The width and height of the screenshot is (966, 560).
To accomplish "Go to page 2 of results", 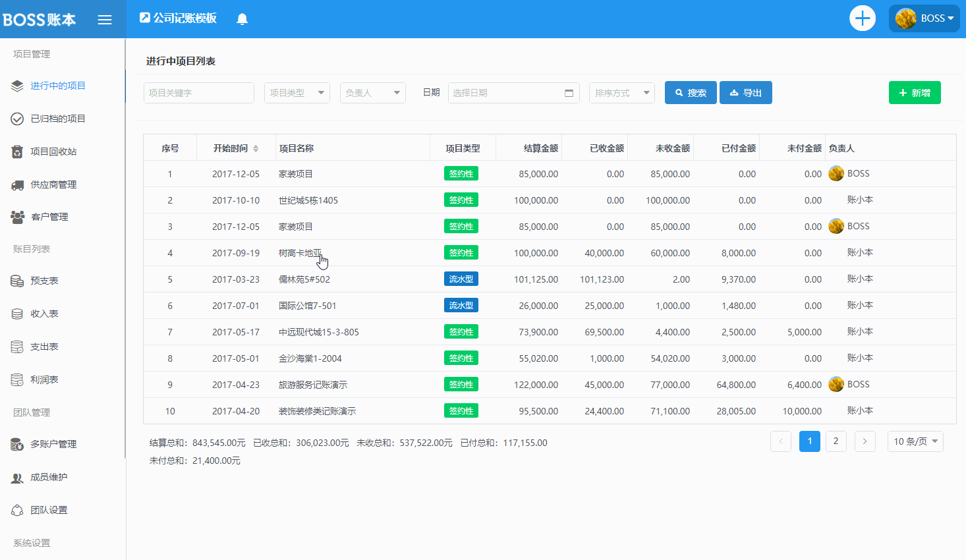I will (836, 441).
